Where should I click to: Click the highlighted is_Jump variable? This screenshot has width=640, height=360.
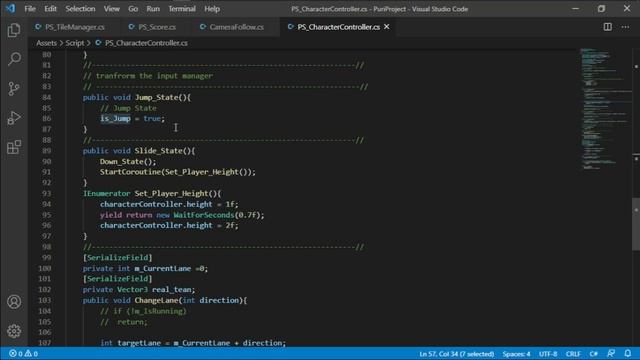coord(116,118)
